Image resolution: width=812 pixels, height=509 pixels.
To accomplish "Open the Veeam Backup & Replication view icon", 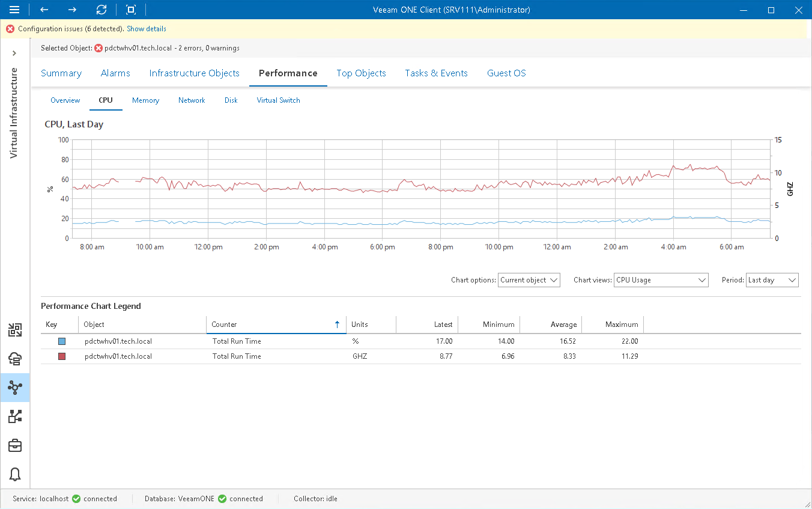I will [15, 330].
